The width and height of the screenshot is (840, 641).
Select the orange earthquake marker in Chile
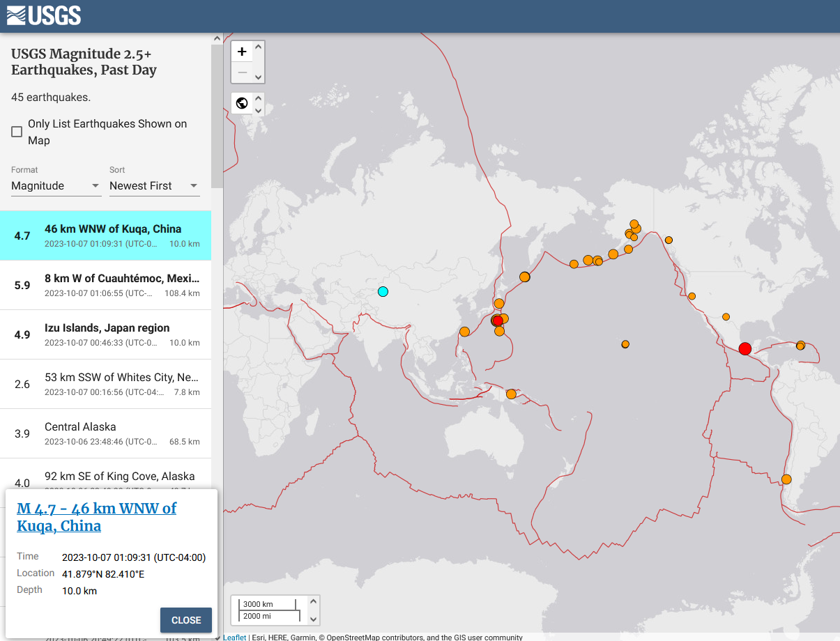tap(786, 479)
